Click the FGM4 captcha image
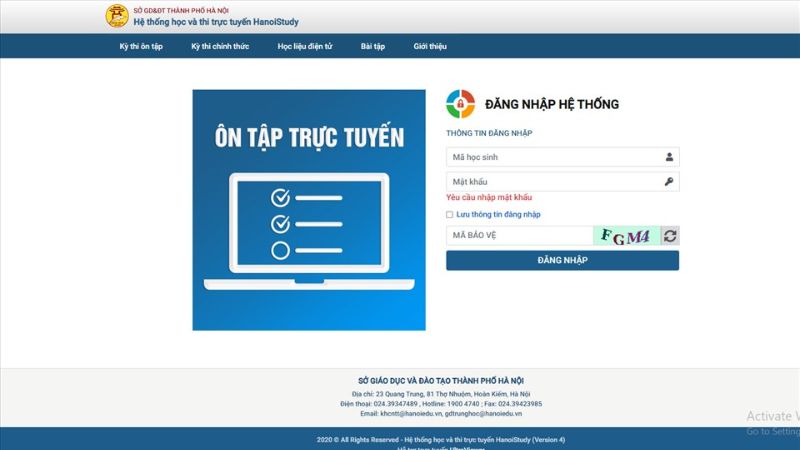The width and height of the screenshot is (800, 450). 627,236
